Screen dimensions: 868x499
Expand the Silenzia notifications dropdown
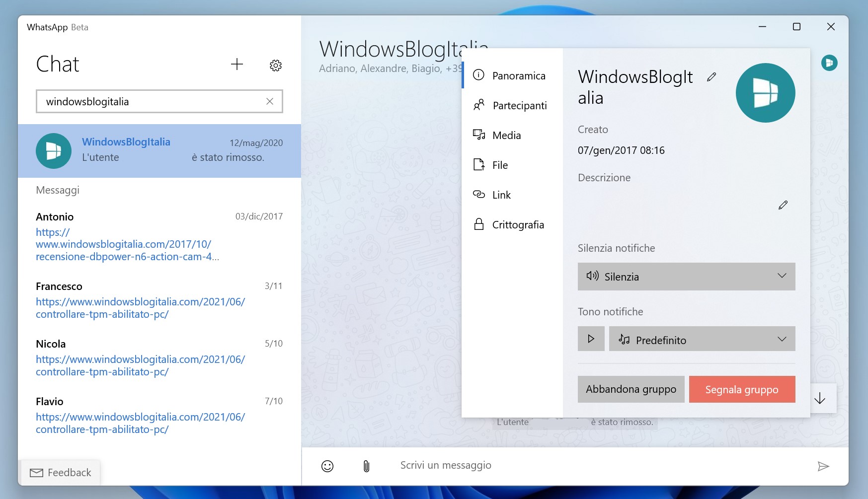(x=686, y=277)
